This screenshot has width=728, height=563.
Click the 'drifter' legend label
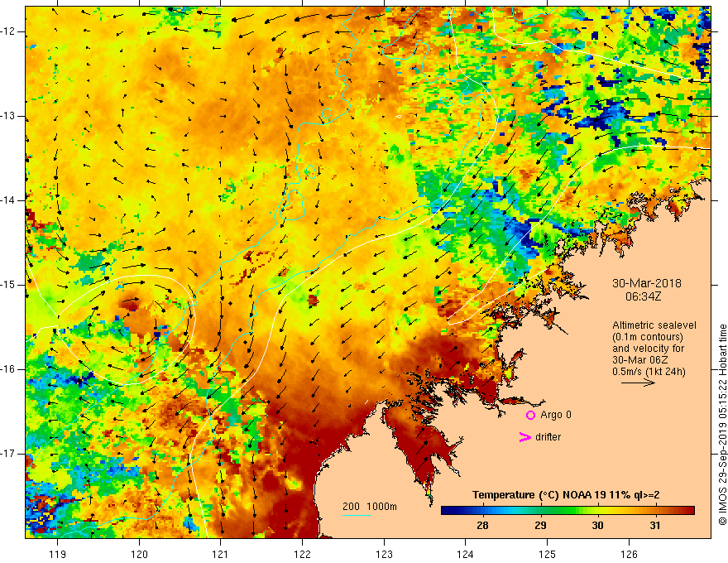[548, 437]
